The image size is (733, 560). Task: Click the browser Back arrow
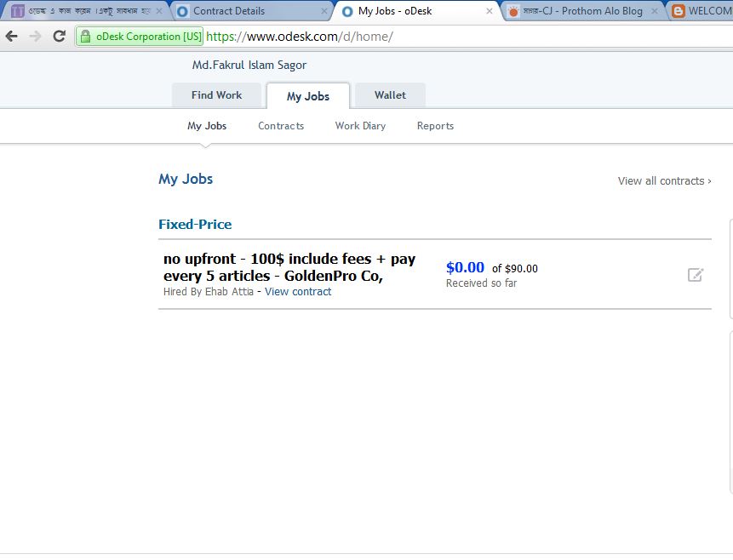coord(11,36)
